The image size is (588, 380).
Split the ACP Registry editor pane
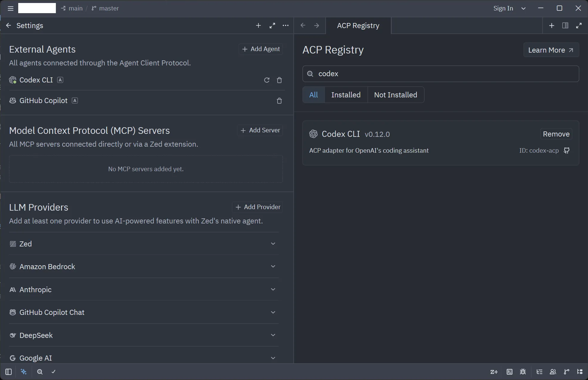565,26
